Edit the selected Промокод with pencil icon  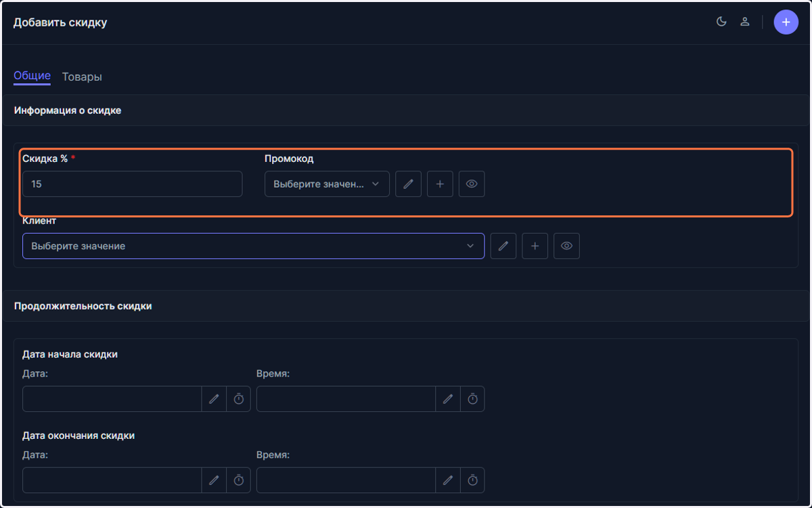pyautogui.click(x=408, y=184)
